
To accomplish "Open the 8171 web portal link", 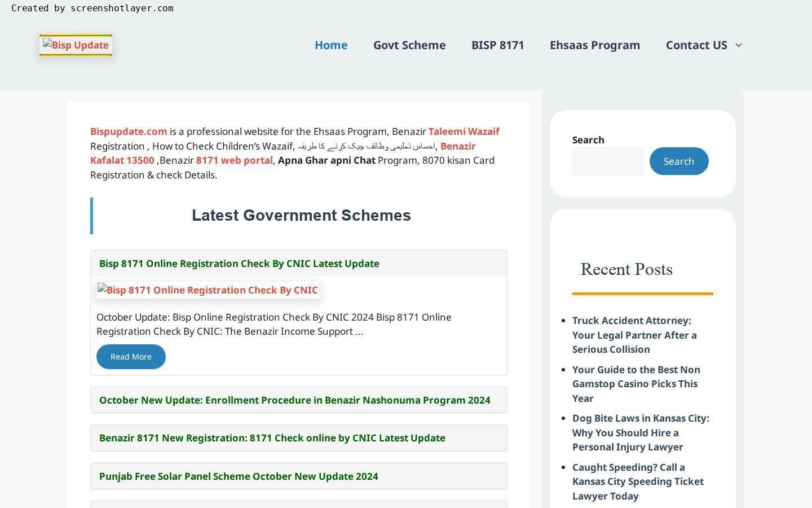I will pyautogui.click(x=235, y=160).
